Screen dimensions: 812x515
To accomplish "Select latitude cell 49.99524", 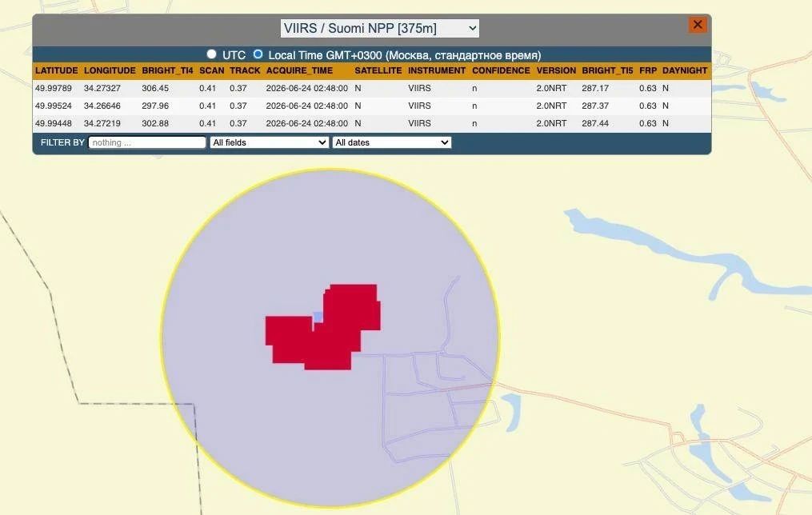I will point(54,106).
